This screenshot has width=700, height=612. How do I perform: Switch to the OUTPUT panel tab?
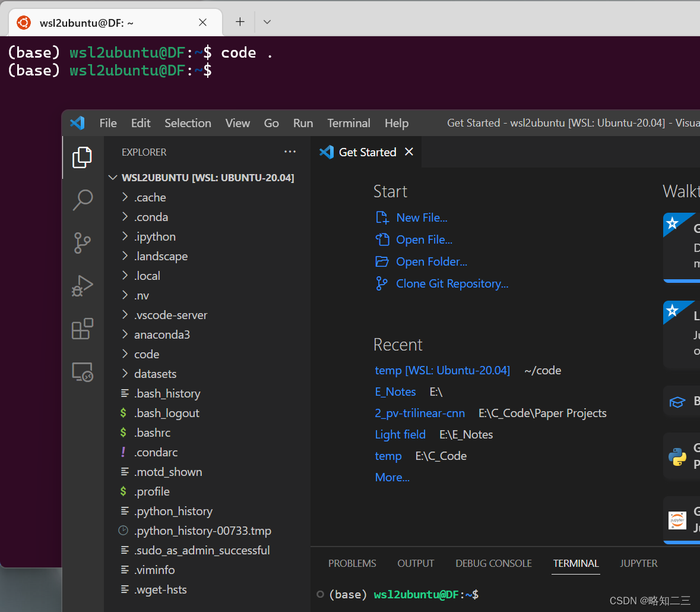point(416,563)
